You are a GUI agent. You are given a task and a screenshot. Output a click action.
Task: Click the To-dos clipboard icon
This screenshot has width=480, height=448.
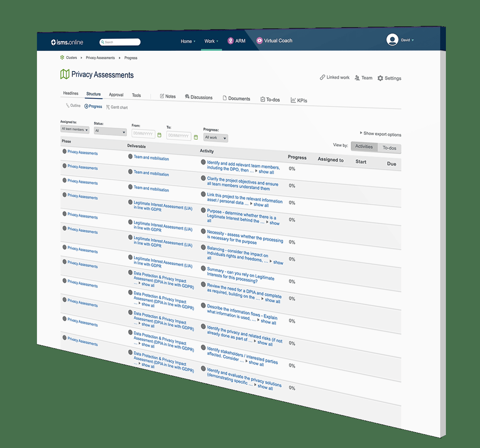click(x=263, y=99)
